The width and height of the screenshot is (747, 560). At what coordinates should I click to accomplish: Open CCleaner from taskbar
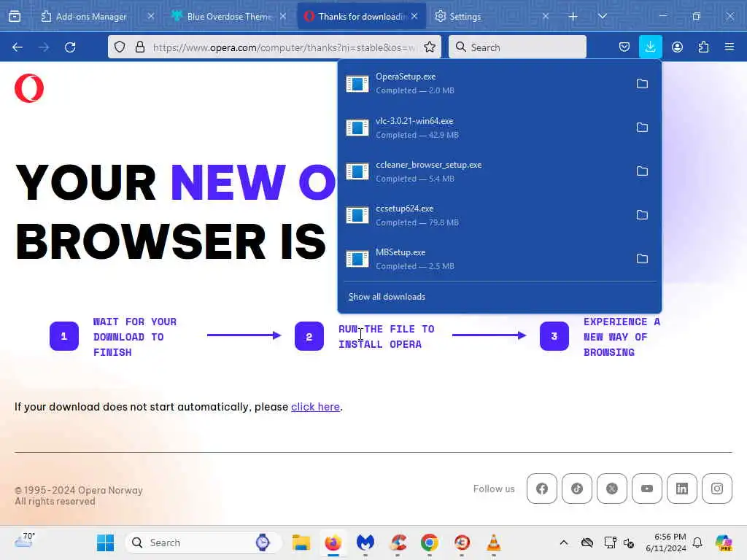(398, 542)
